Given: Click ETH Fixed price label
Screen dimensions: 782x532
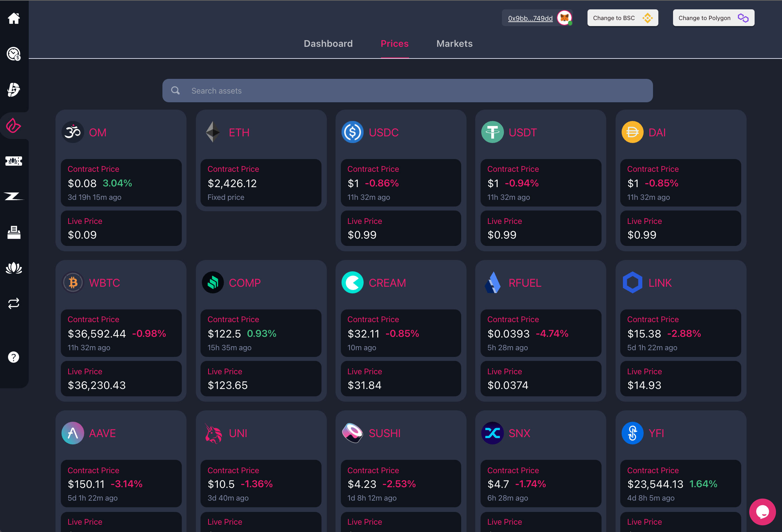Looking at the screenshot, I should [x=226, y=197].
